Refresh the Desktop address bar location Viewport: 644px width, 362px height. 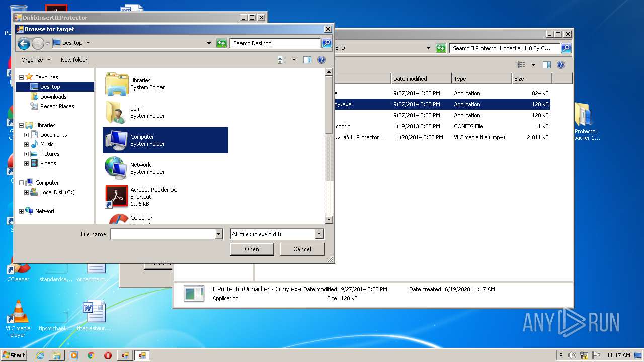(x=221, y=43)
